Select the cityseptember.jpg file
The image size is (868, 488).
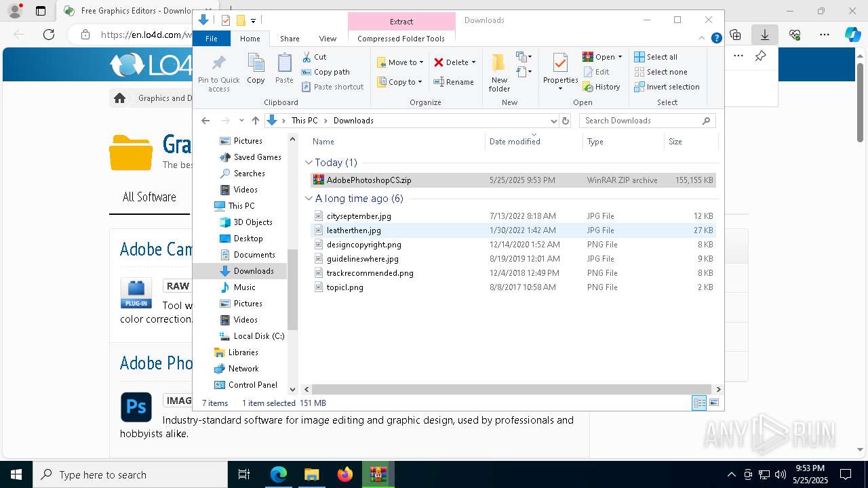pos(513,216)
